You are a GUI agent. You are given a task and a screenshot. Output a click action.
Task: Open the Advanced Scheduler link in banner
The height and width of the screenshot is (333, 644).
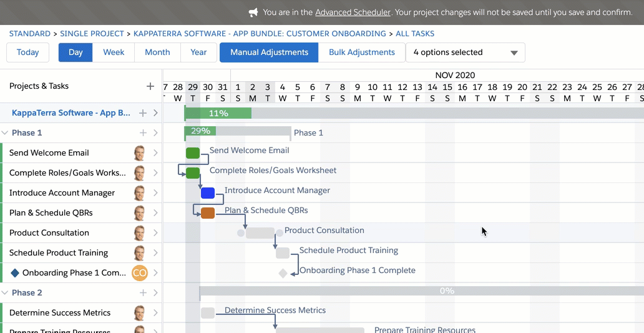353,12
